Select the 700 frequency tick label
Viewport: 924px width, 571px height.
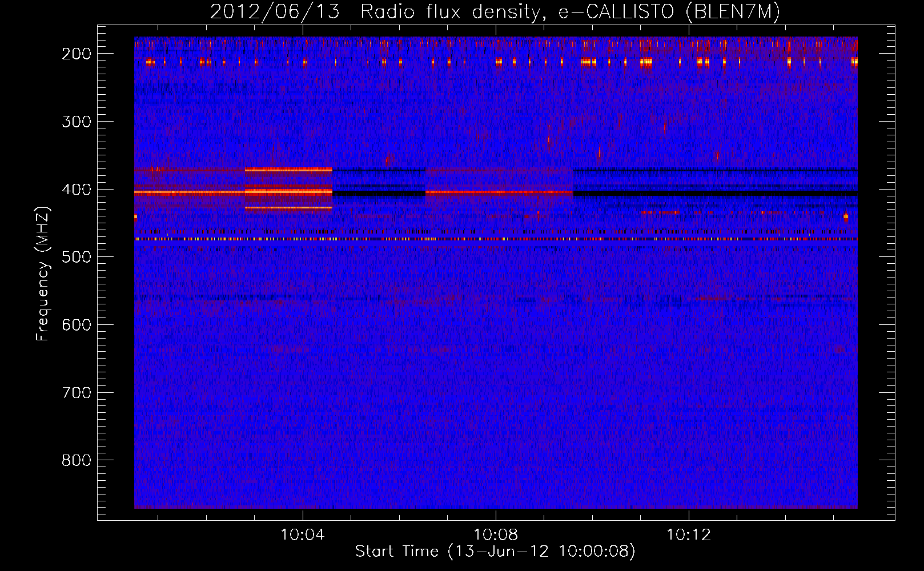(77, 392)
